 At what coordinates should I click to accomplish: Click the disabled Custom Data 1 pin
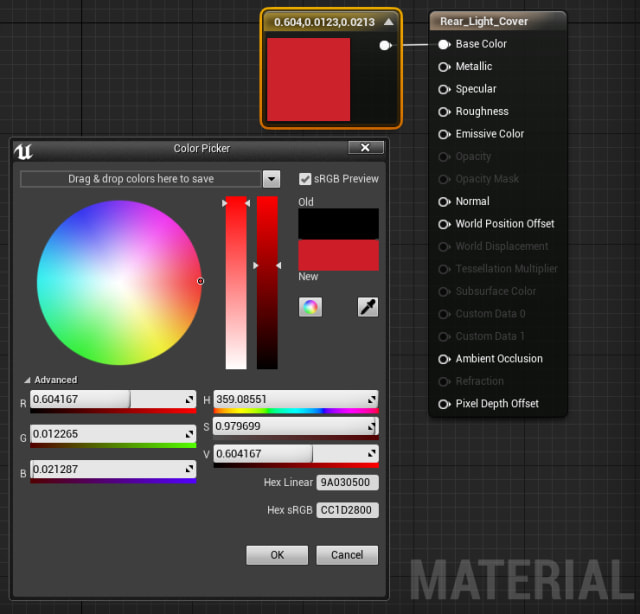[444, 336]
